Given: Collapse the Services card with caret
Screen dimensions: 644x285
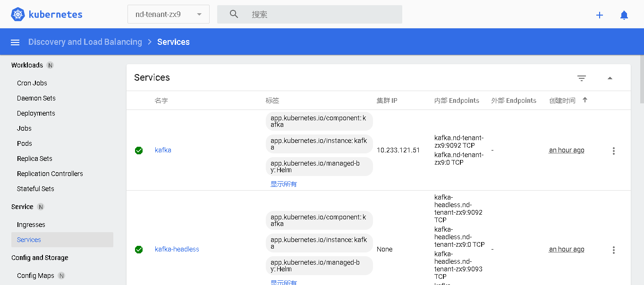Looking at the screenshot, I should (610, 78).
